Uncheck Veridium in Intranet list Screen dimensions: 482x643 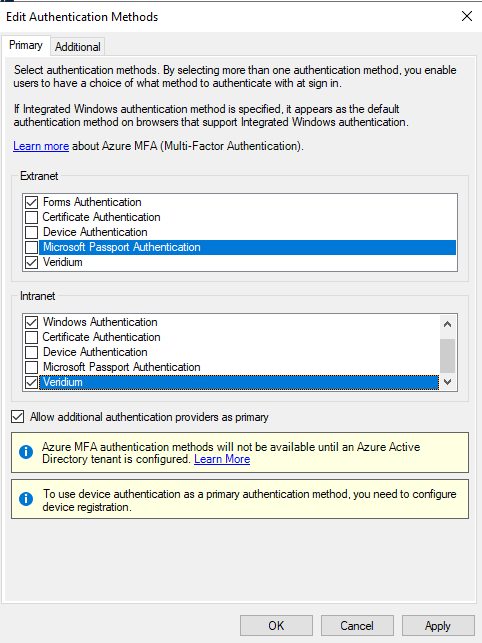pos(32,382)
